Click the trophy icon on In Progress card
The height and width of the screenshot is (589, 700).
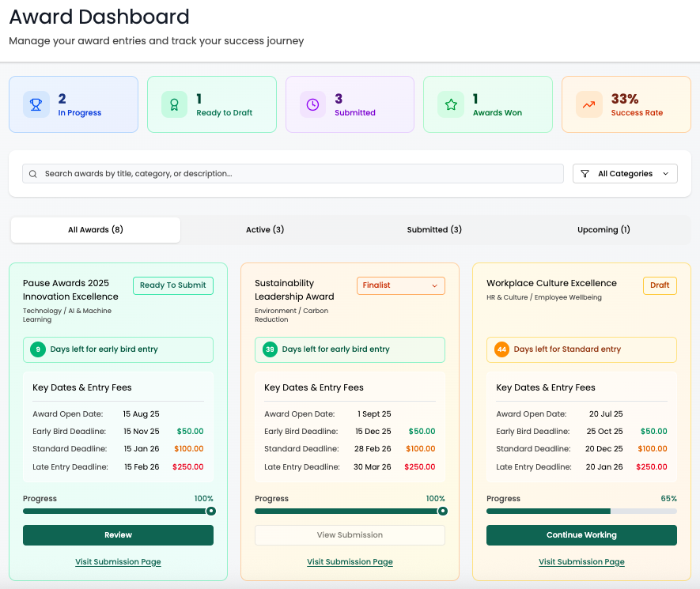pyautogui.click(x=36, y=104)
